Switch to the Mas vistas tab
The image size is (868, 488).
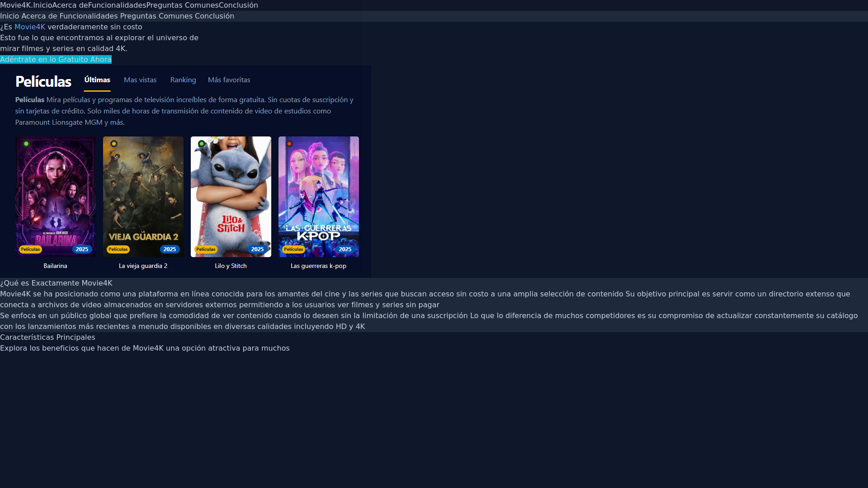pyautogui.click(x=140, y=80)
